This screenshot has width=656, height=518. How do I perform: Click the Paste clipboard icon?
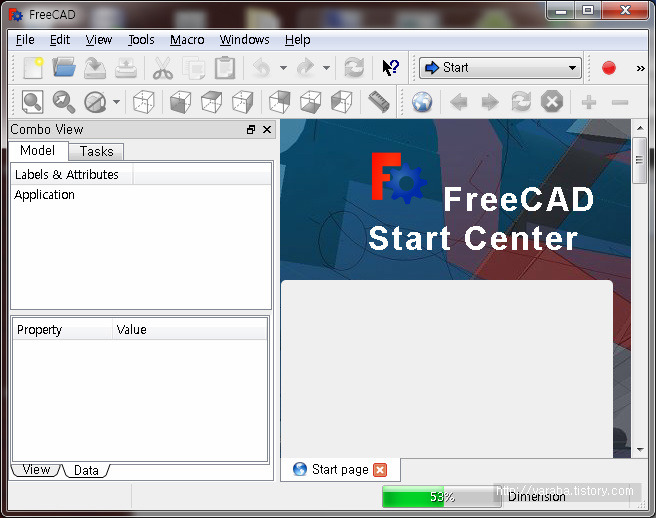tap(225, 68)
